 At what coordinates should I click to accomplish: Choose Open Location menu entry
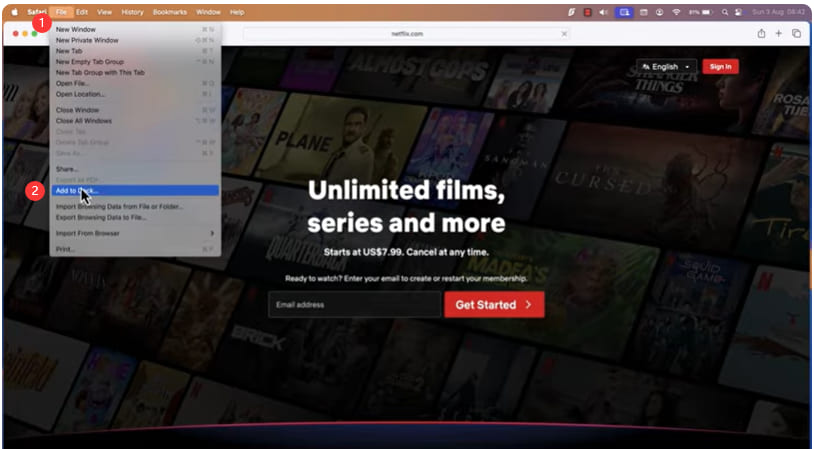(135, 94)
